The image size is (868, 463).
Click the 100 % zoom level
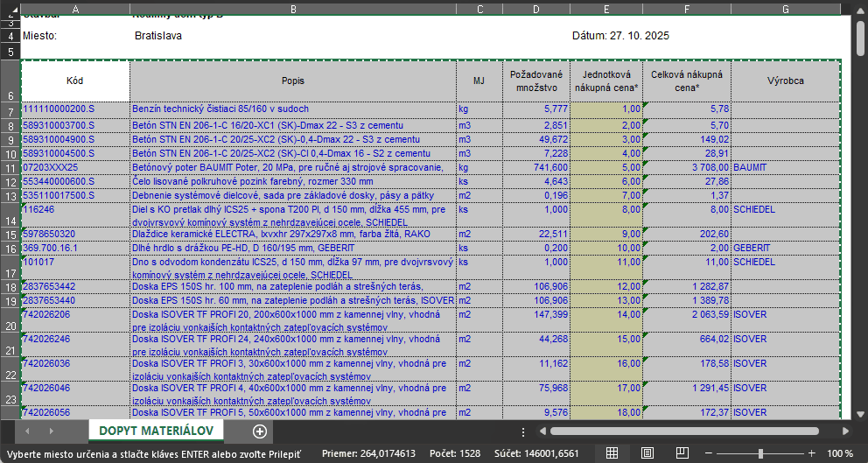[x=840, y=453]
